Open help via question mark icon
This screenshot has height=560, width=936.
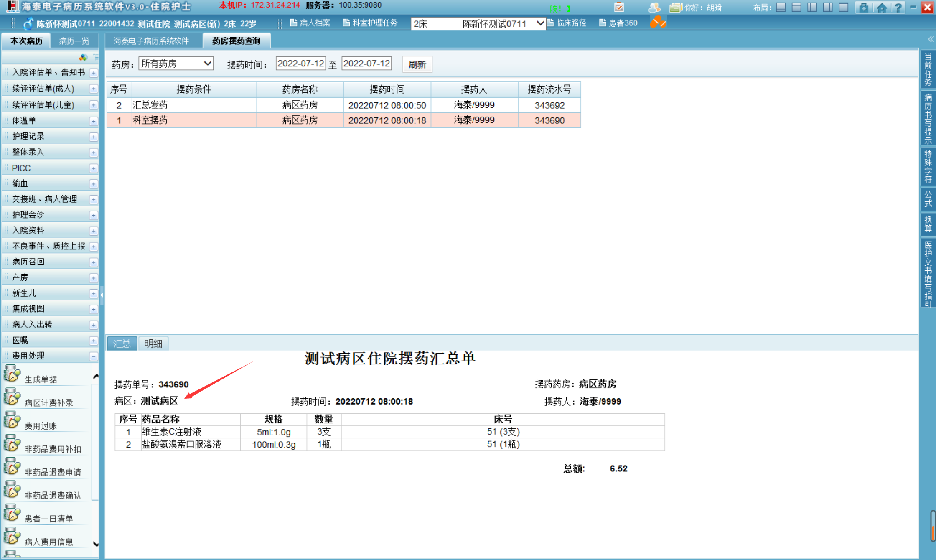click(898, 7)
